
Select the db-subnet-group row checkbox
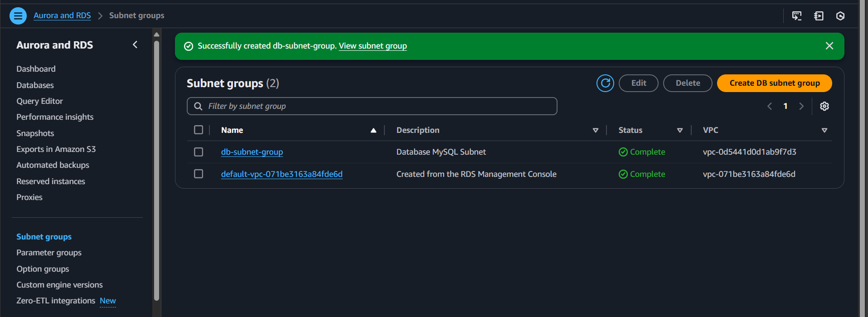[199, 152]
